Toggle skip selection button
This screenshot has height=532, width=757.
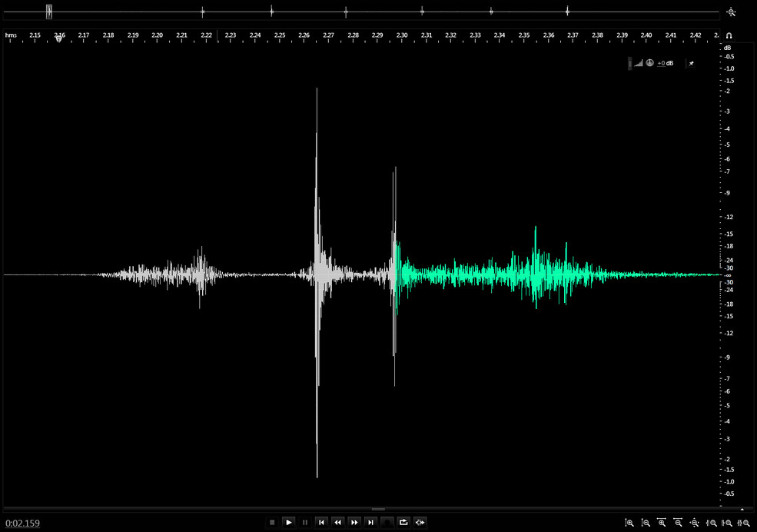[420, 522]
